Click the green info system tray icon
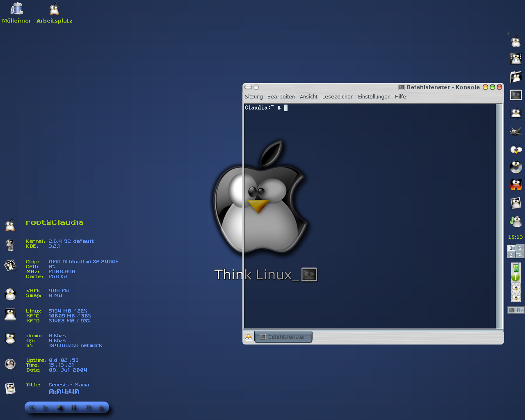The height and width of the screenshot is (420, 525). (516, 277)
